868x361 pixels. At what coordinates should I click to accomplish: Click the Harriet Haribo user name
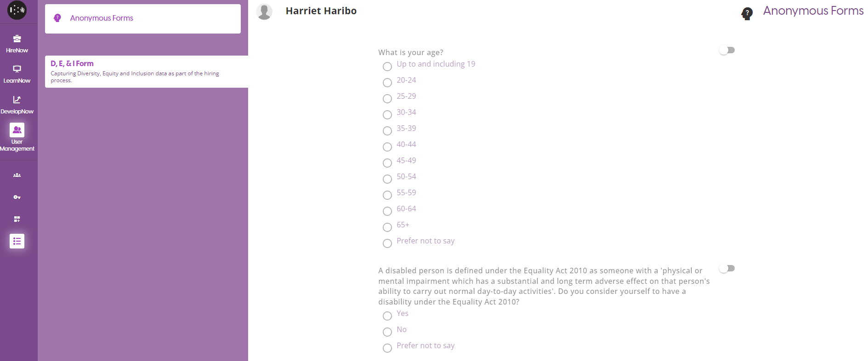click(321, 11)
